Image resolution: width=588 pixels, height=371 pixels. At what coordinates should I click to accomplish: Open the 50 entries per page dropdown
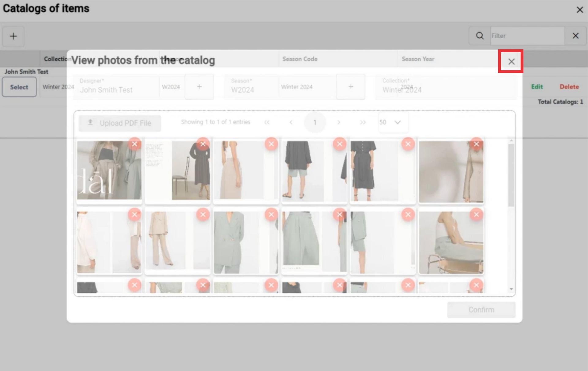[393, 122]
